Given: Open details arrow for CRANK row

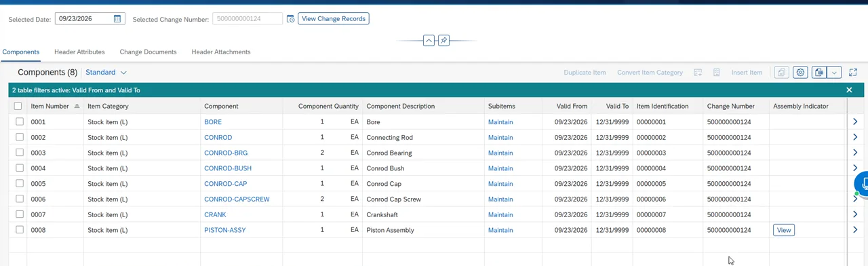Looking at the screenshot, I should [x=855, y=214].
